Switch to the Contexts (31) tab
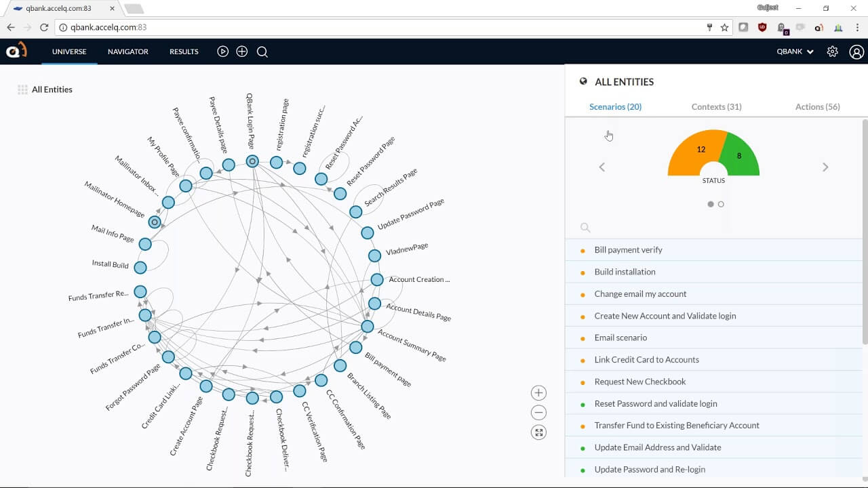This screenshot has height=488, width=868. click(716, 107)
